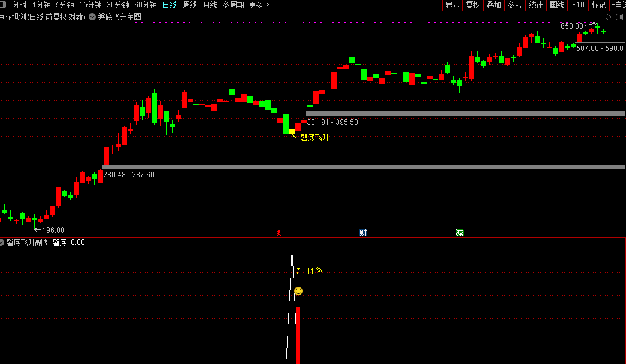This screenshot has width=626, height=364.
Task: Open the 复权 adjustment menu
Action: point(473,5)
